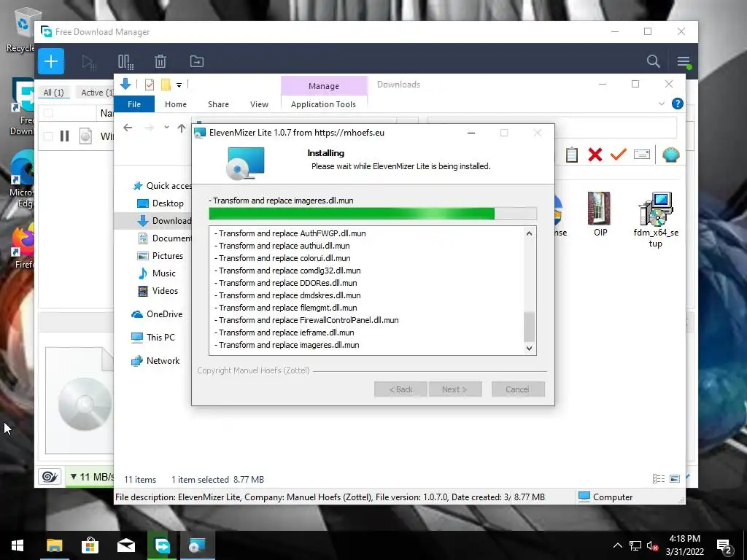Select OneDrive in the navigation pane
The width and height of the screenshot is (747, 560).
157,314
